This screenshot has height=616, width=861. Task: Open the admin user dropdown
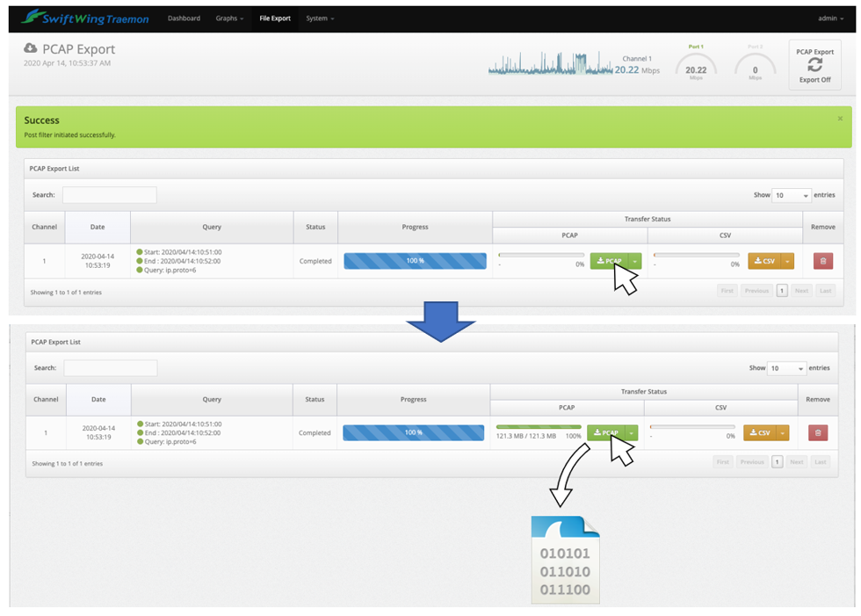pos(830,18)
